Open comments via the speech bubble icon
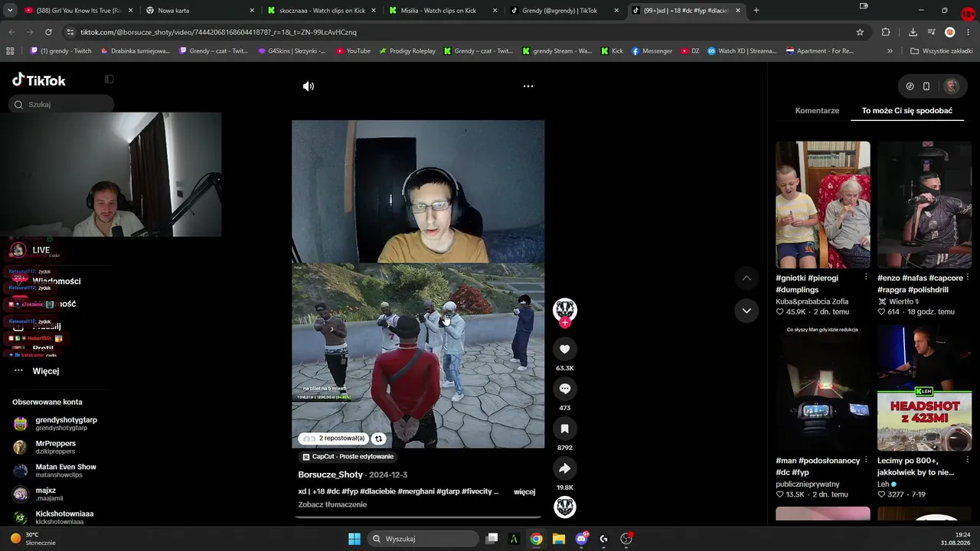980x551 pixels. pyautogui.click(x=565, y=389)
